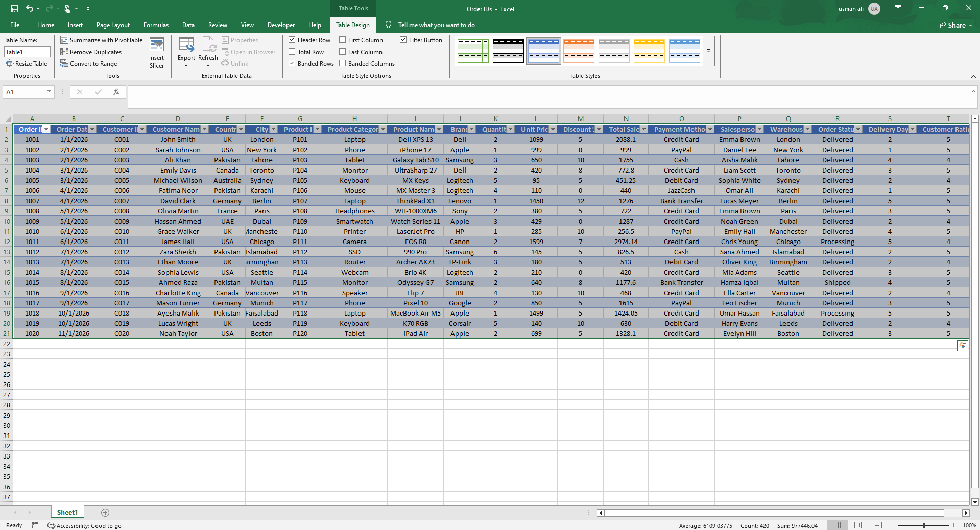
Task: Click the Share button
Action: (x=956, y=25)
